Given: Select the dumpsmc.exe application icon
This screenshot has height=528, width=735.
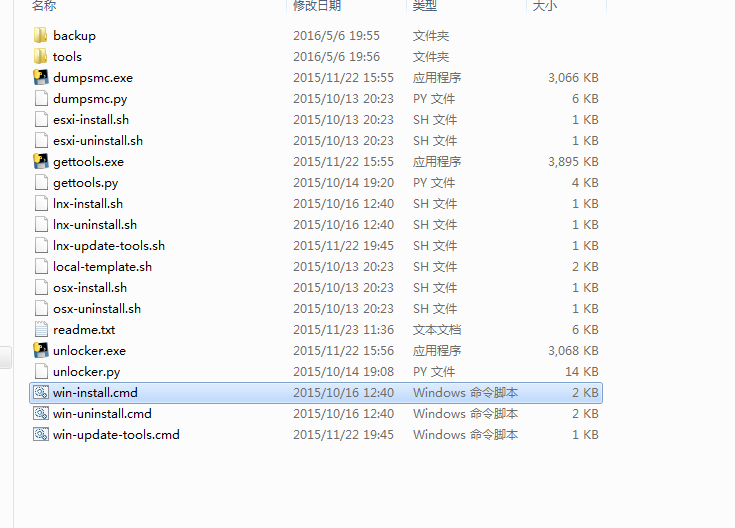Looking at the screenshot, I should click(41, 78).
